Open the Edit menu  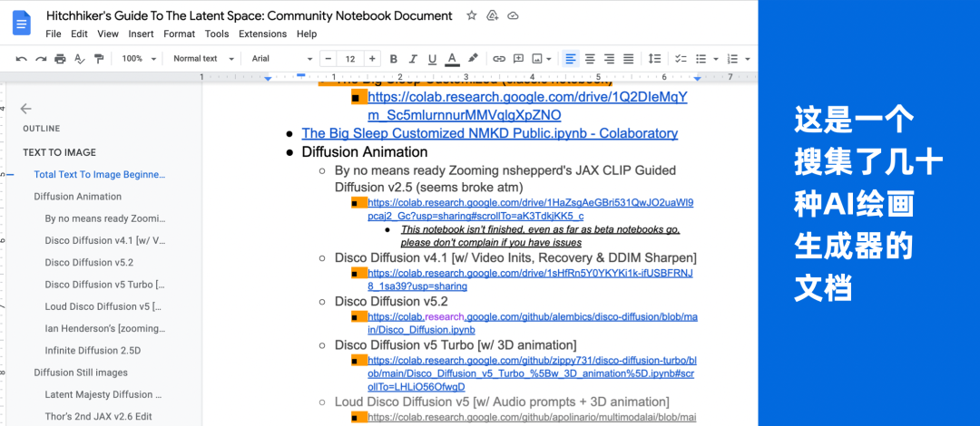coord(79,34)
